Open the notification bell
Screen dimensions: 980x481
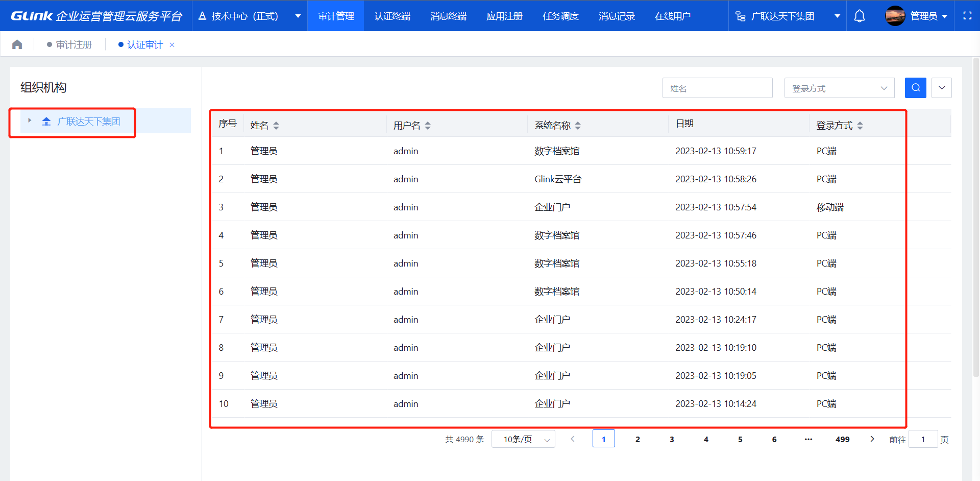(x=860, y=16)
